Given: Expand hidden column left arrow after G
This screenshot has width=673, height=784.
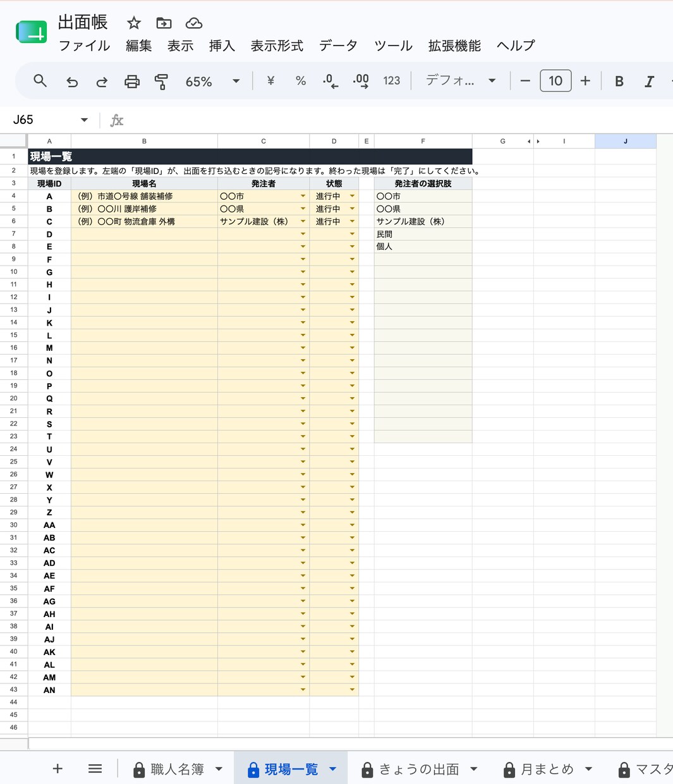Looking at the screenshot, I should pos(529,142).
